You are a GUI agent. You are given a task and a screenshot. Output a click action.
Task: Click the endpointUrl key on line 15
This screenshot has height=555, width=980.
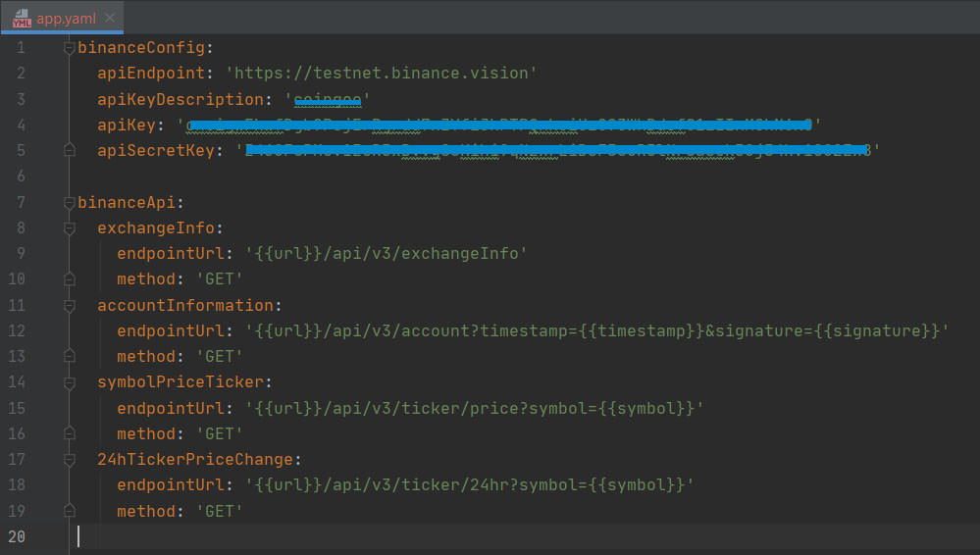pyautogui.click(x=170, y=408)
